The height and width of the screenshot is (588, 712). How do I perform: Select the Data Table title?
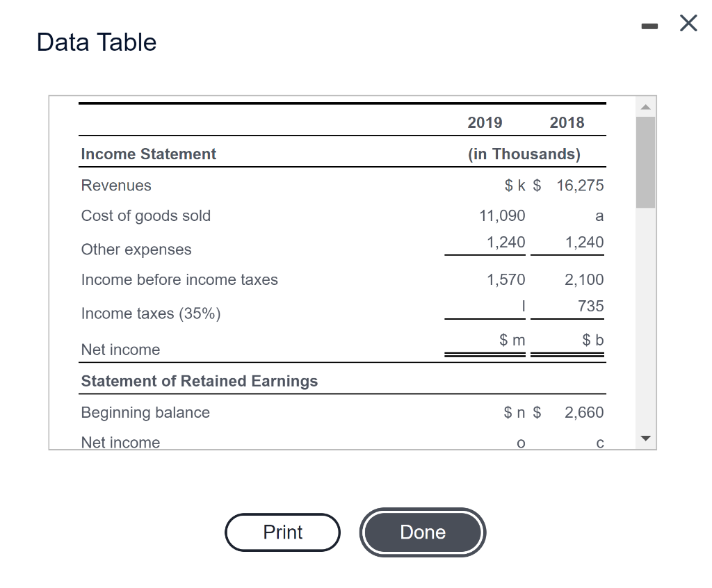pos(95,42)
